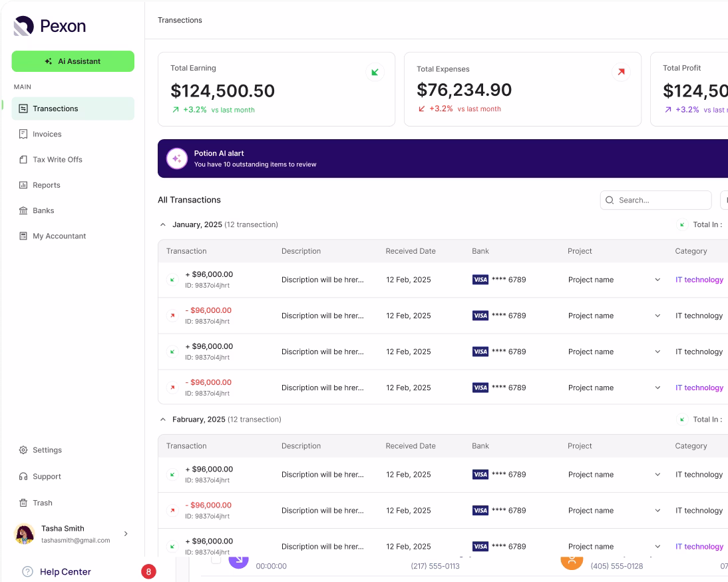Image resolution: width=728 pixels, height=582 pixels.
Task: Click January's Total In arrow icon
Action: tap(682, 225)
